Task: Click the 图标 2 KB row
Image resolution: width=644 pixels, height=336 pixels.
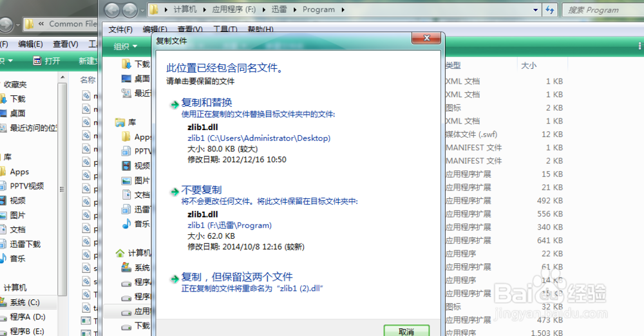Action: pos(504,107)
